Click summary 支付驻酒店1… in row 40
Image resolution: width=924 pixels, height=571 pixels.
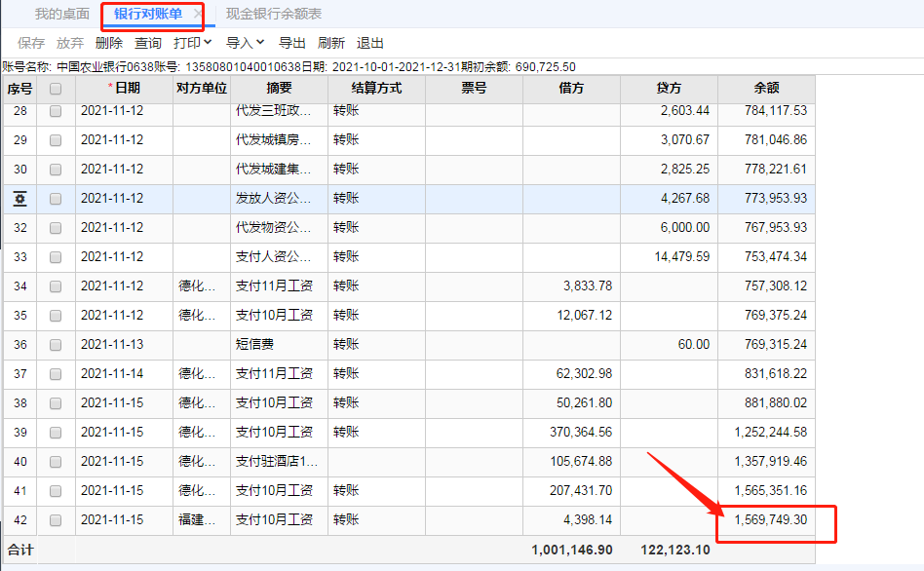click(277, 462)
